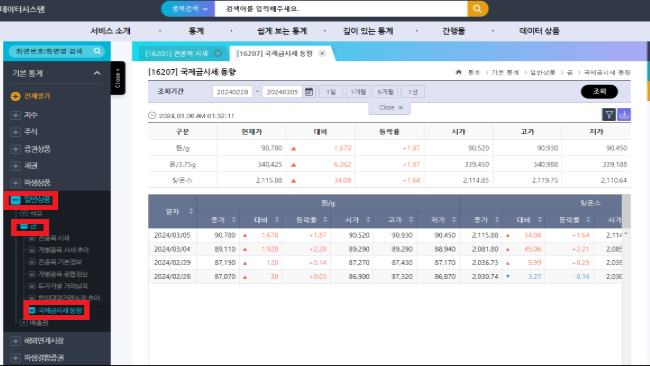Image resolution: width=650 pixels, height=366 pixels.
Task: Expand the 배출권 subtree node
Action: 24,322
